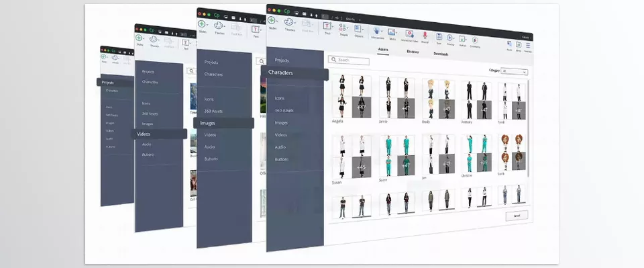
Task: Click the Objects toolbar icon
Action: [358, 28]
